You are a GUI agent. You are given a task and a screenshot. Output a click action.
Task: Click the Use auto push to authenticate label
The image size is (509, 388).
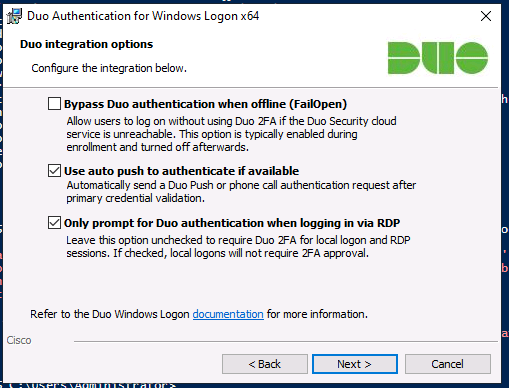coord(181,171)
